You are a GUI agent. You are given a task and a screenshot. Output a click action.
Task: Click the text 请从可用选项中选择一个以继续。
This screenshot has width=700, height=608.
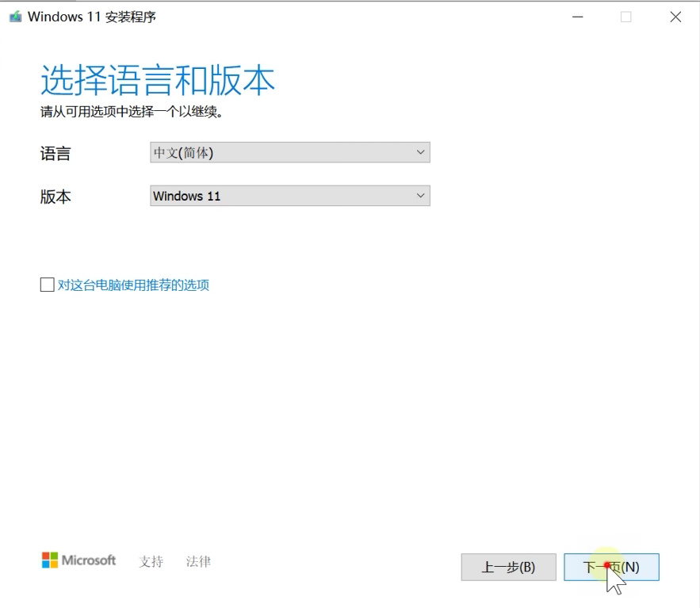[132, 112]
